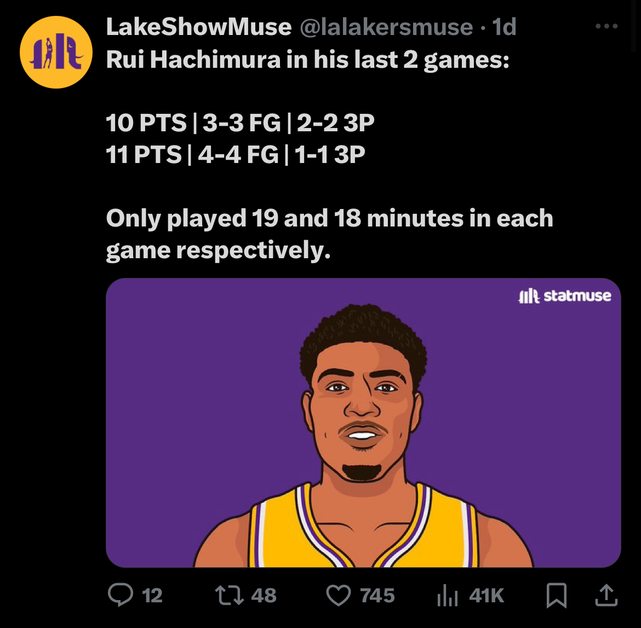The image size is (641, 628).
Task: Like the tweet with the heart icon
Action: tap(340, 595)
